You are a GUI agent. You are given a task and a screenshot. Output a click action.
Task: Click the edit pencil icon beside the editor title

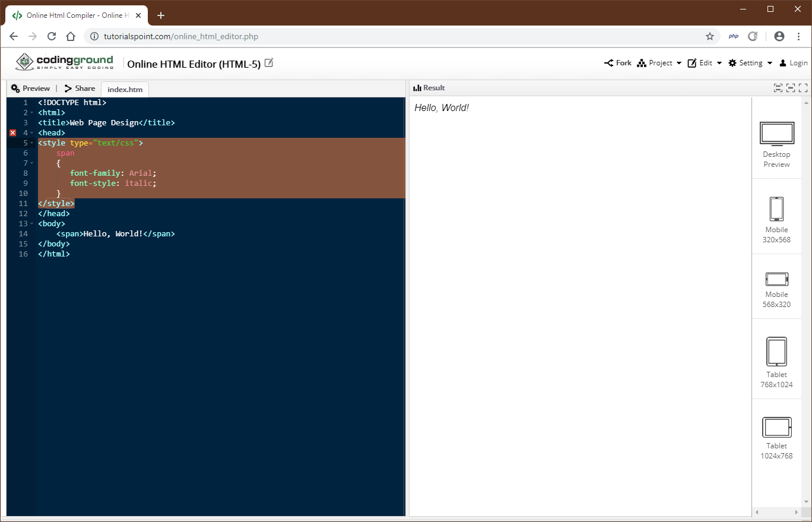[269, 62]
